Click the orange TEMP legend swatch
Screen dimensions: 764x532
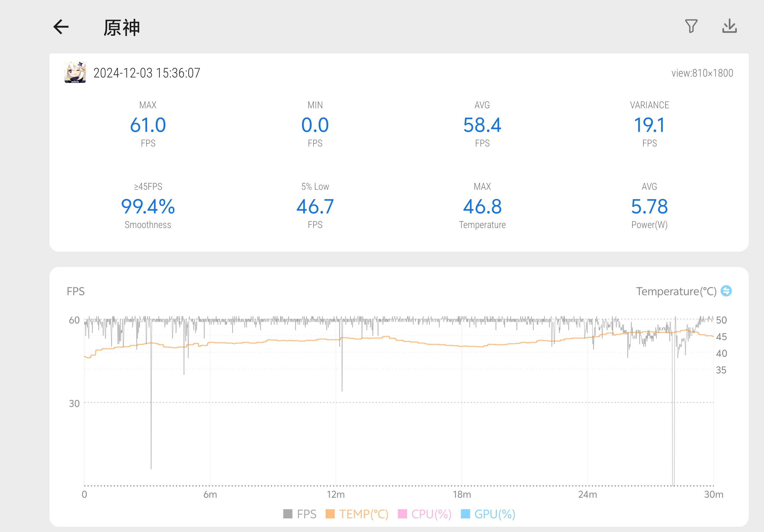click(330, 514)
